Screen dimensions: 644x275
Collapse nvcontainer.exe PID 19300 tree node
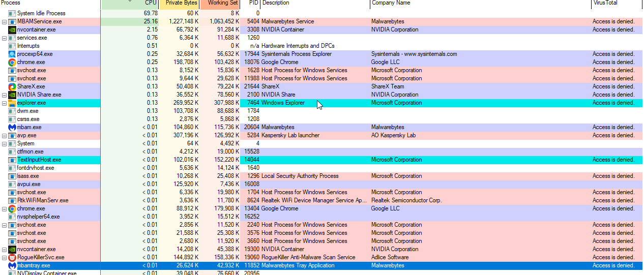4,249
